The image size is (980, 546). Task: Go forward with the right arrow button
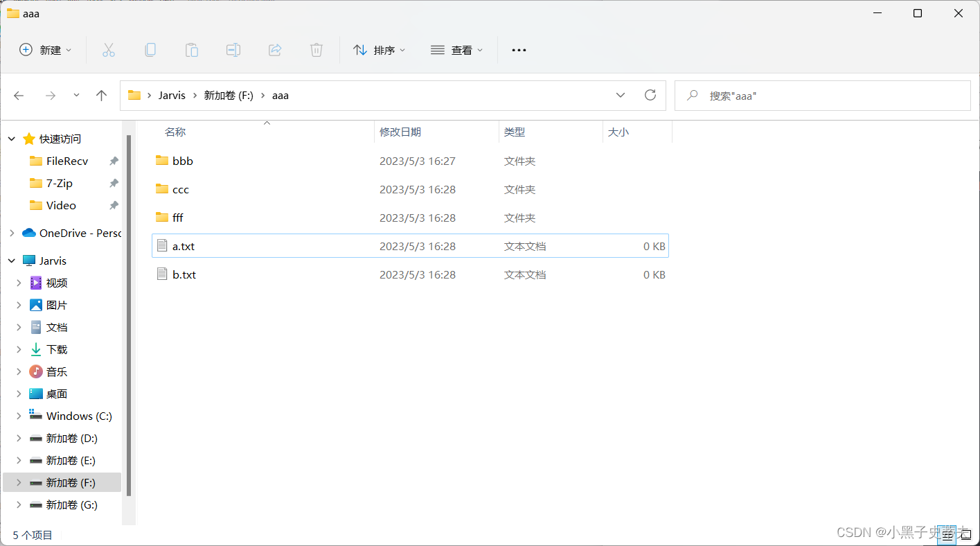pyautogui.click(x=50, y=96)
